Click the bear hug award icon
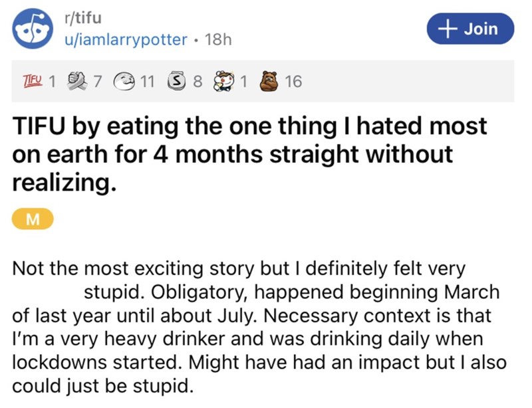Viewport: 532px width, 408px height. coord(270,82)
